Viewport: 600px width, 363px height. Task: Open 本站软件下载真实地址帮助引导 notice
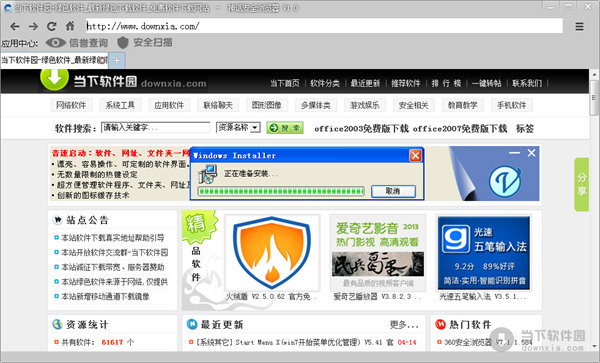tap(112, 238)
